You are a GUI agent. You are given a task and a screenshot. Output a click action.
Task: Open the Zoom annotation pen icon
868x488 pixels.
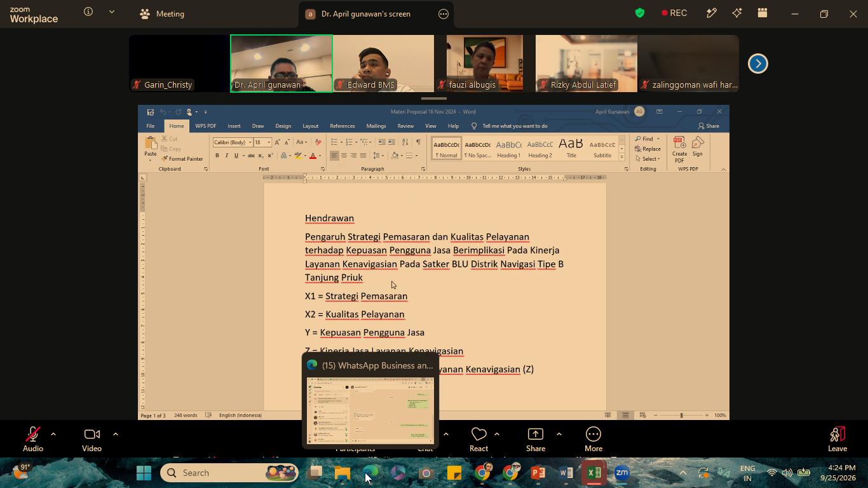coord(711,13)
